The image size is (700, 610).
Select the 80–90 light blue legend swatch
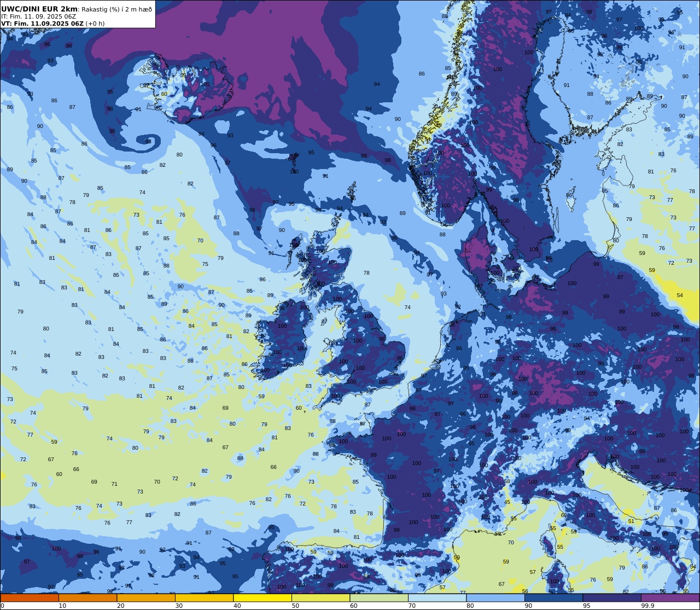pos(495,598)
